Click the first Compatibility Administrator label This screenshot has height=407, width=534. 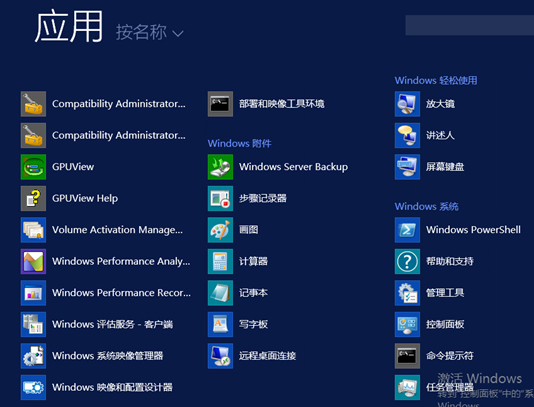pyautogui.click(x=119, y=104)
